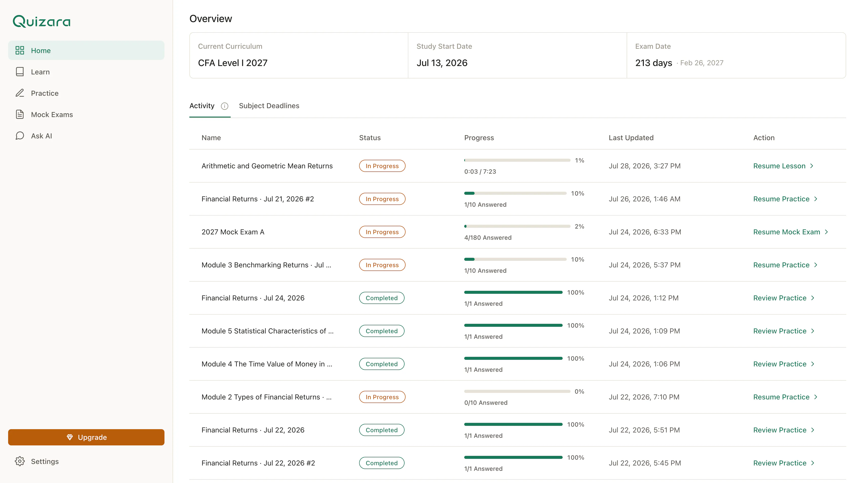Click the Name column header

click(211, 138)
